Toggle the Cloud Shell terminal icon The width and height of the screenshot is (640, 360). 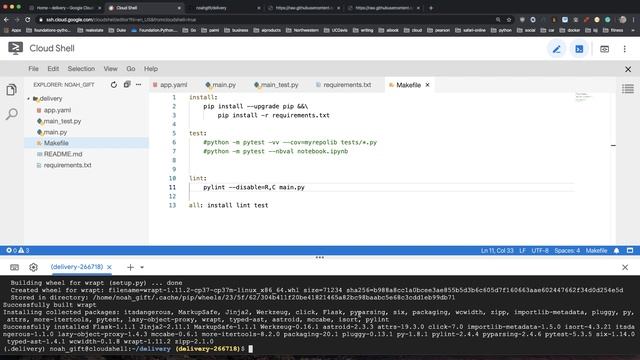[x=579, y=49]
